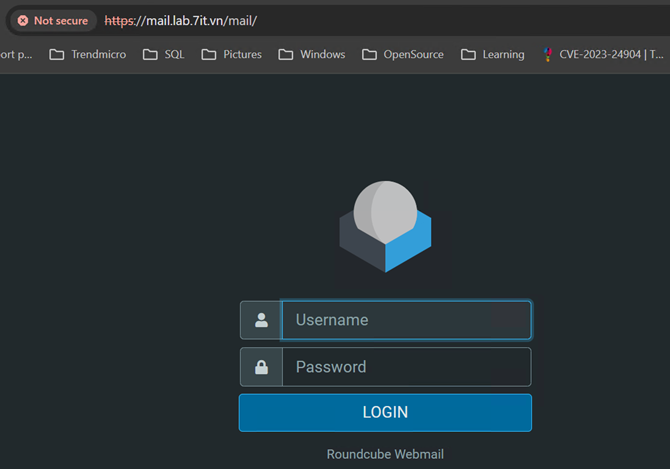
Task: Open the Pictures bookmark folder
Action: [232, 55]
